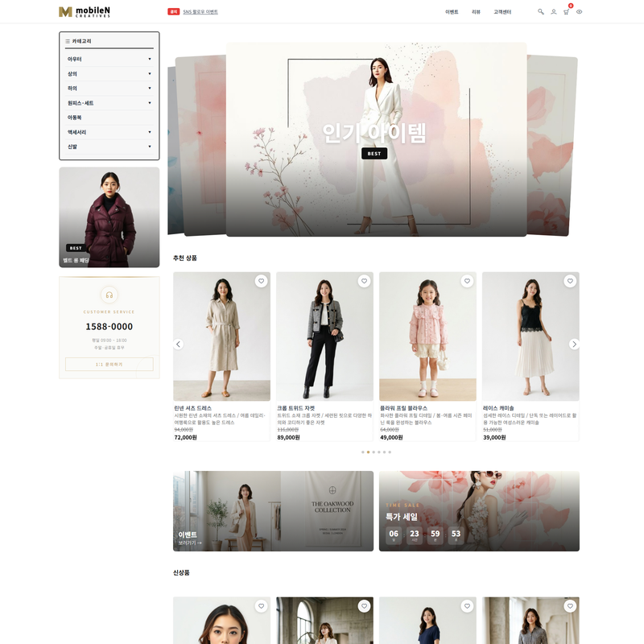Open the 이벤트 menu in header
Viewport: 644px width, 644px height.
click(452, 12)
